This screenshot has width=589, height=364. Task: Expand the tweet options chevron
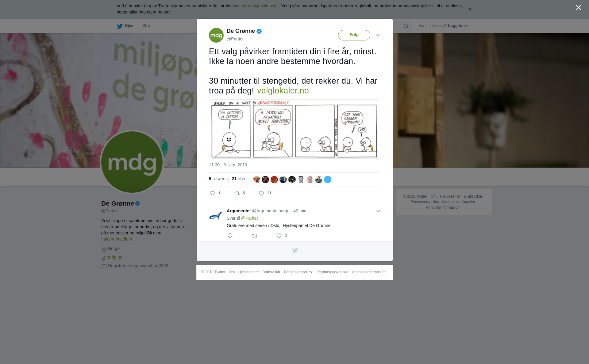point(378,35)
